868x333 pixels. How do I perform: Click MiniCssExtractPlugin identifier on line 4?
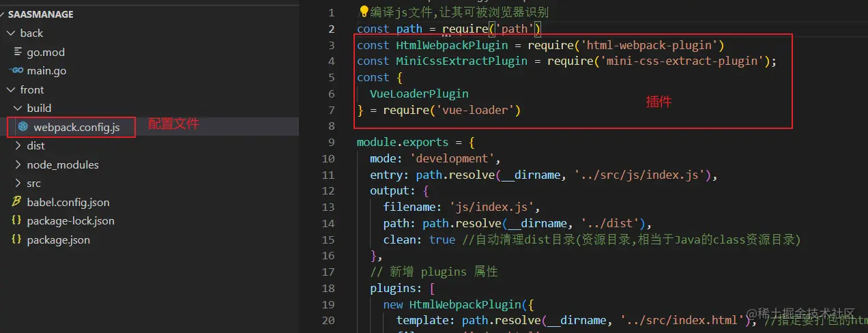[462, 61]
